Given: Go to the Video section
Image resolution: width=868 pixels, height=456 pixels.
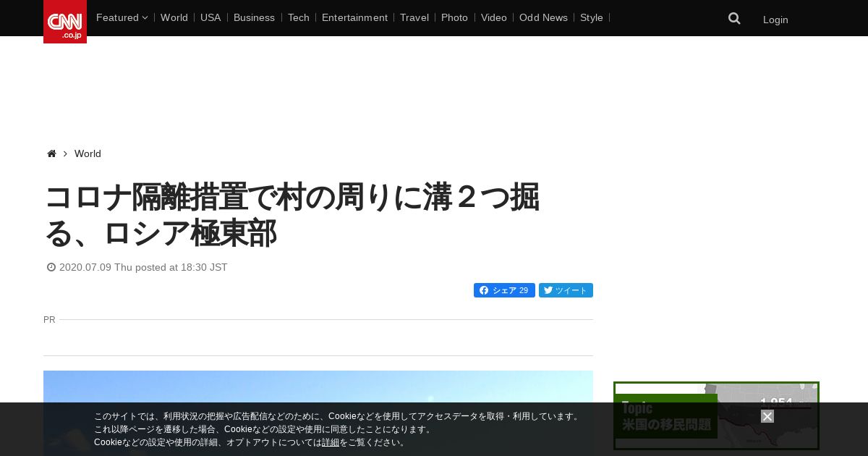Looking at the screenshot, I should point(494,17).
